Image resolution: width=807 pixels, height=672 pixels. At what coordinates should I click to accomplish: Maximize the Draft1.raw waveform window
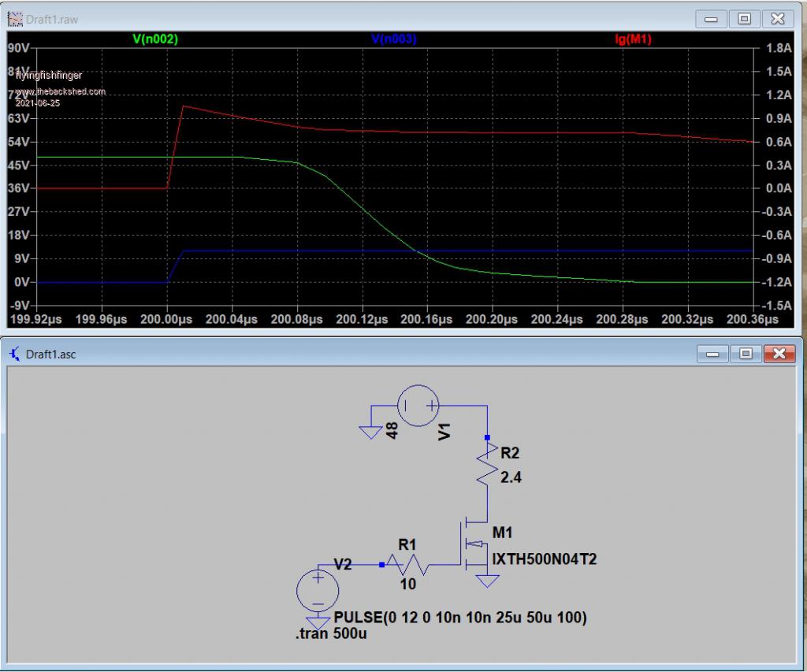pyautogui.click(x=744, y=18)
